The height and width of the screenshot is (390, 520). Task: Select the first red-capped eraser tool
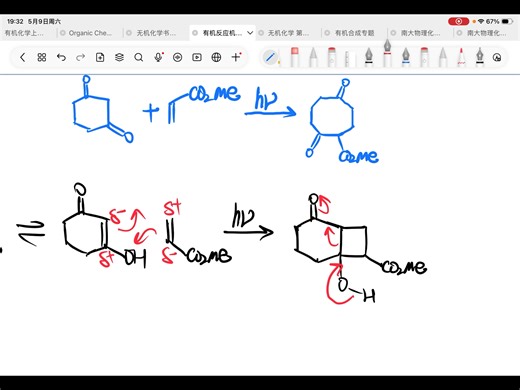click(x=332, y=57)
